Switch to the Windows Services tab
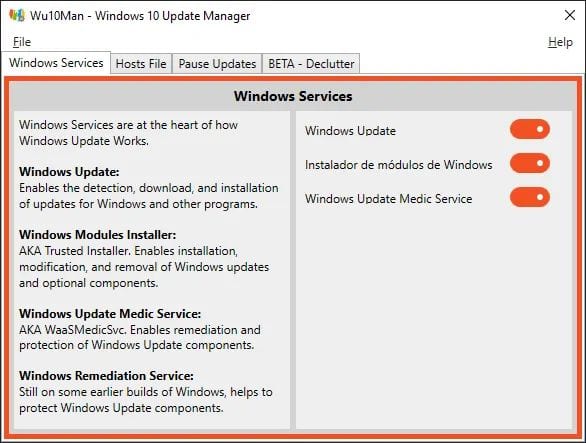Image resolution: width=586 pixels, height=443 pixels. [x=56, y=63]
